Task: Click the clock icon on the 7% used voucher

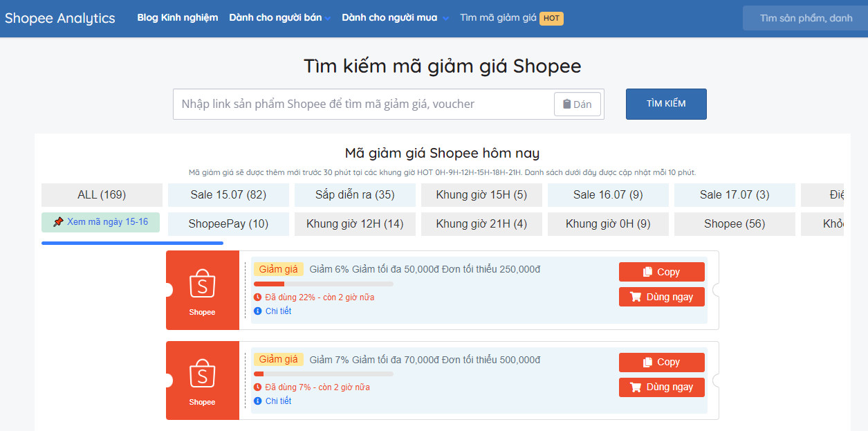Action: point(258,387)
